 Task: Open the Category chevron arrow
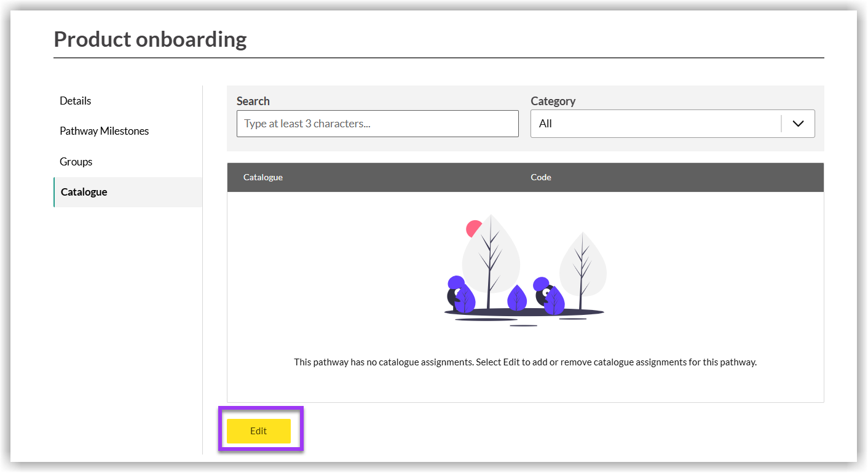tap(798, 123)
